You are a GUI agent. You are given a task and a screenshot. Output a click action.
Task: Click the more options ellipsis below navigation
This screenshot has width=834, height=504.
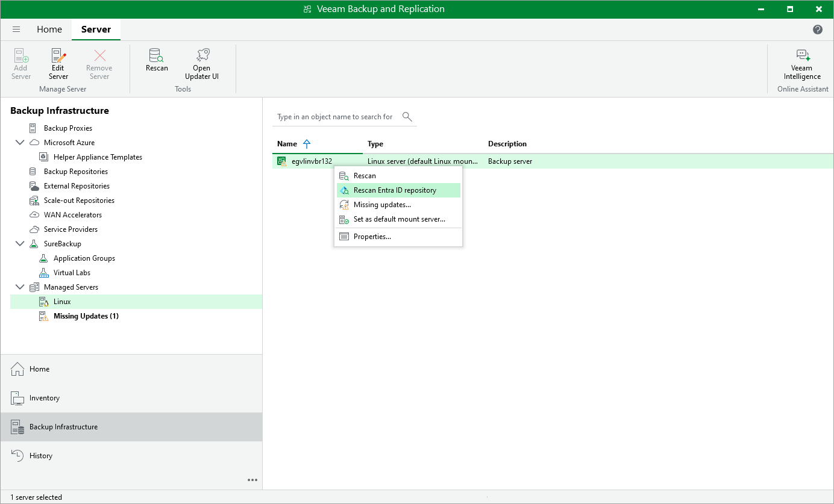point(252,480)
